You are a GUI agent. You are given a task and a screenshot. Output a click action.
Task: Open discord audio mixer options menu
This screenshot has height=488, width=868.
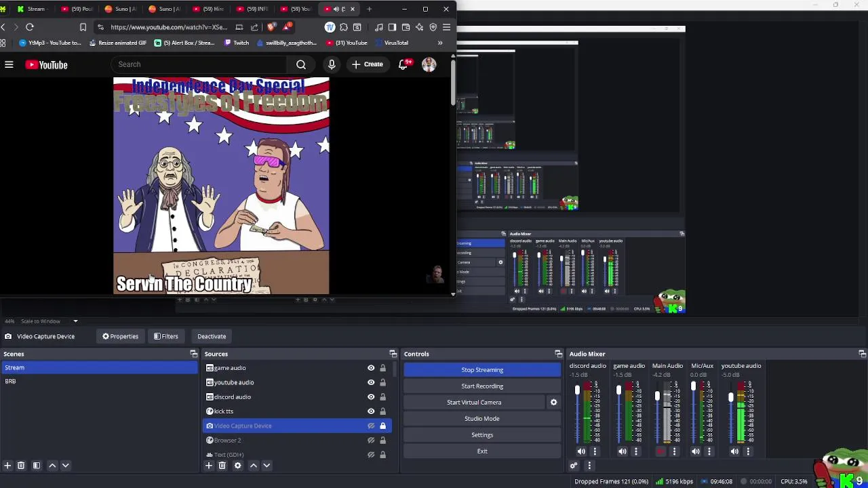[595, 451]
